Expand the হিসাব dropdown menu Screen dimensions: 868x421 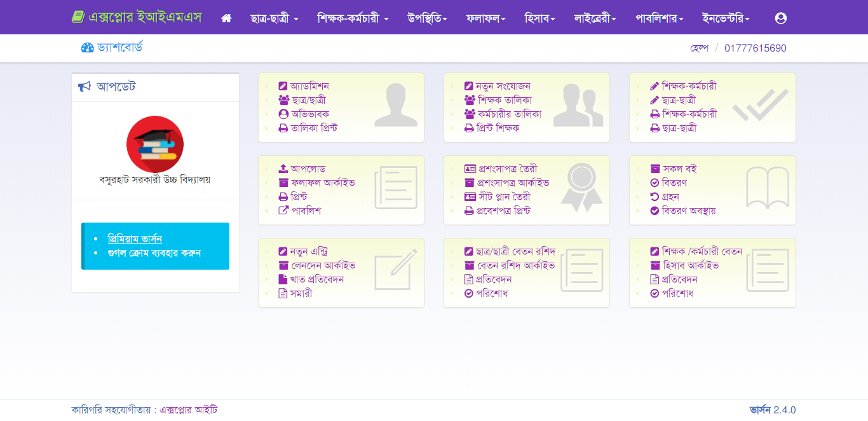(540, 18)
